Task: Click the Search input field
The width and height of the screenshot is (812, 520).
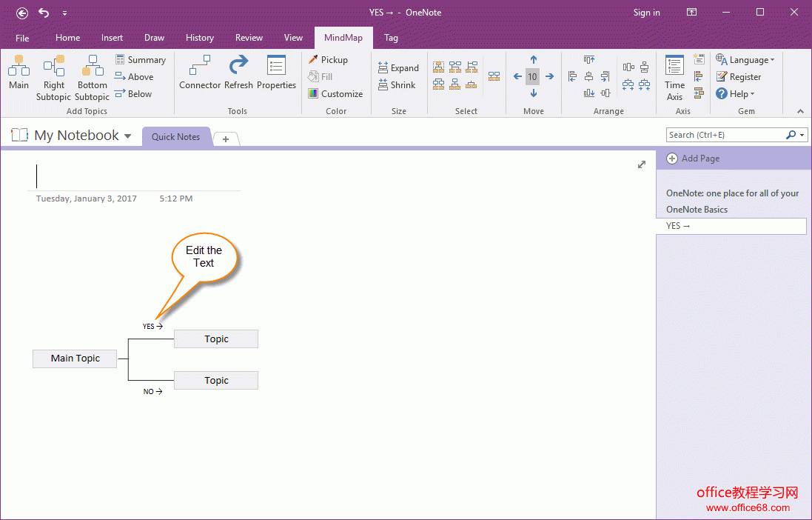Action: pyautogui.click(x=725, y=135)
